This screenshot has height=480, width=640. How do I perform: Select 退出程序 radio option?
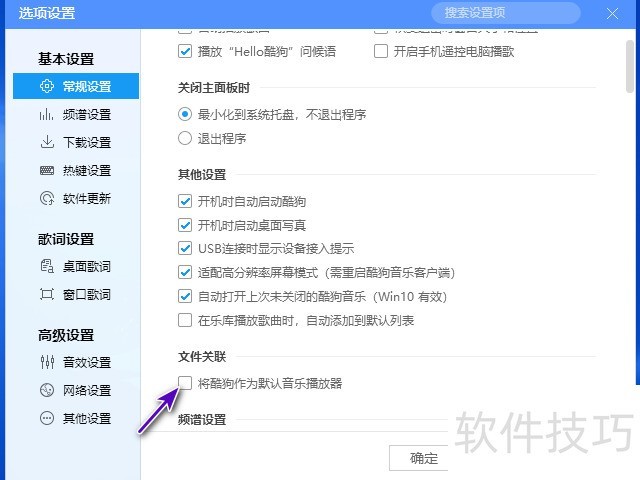pos(185,139)
